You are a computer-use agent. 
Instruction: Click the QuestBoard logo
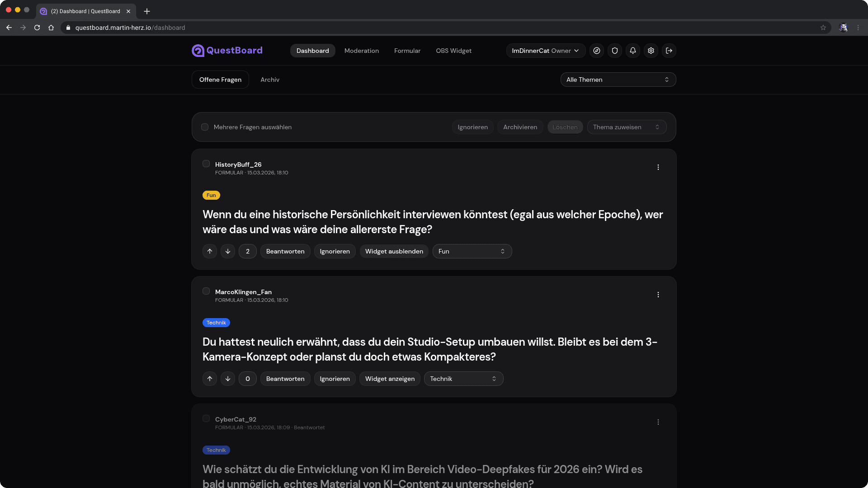coord(227,51)
